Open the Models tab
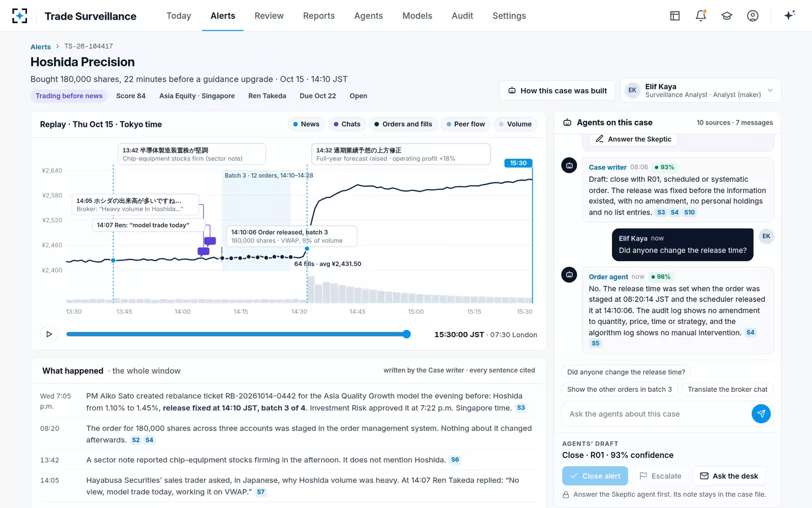Image resolution: width=812 pixels, height=508 pixels. click(x=417, y=16)
